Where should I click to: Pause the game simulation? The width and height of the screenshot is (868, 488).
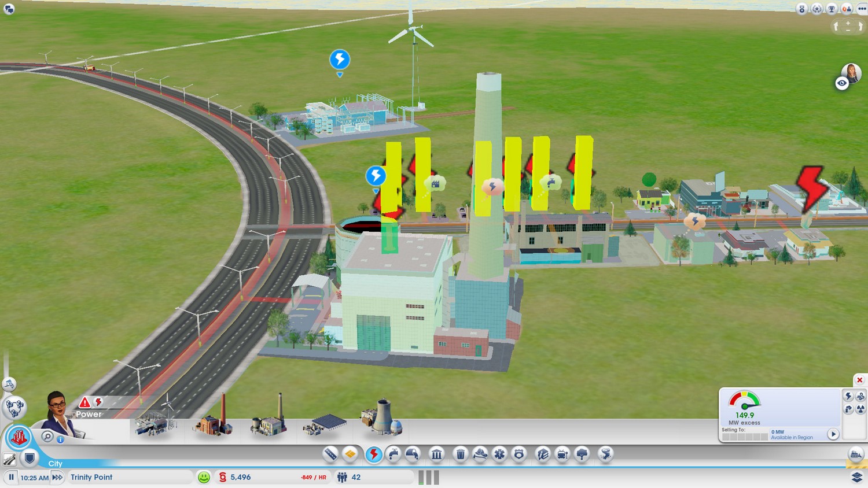[11, 477]
